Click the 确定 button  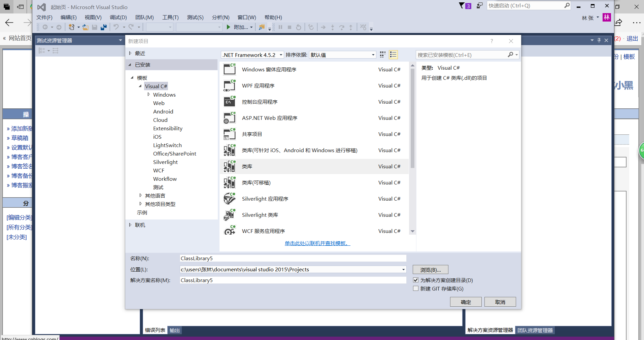tap(466, 302)
